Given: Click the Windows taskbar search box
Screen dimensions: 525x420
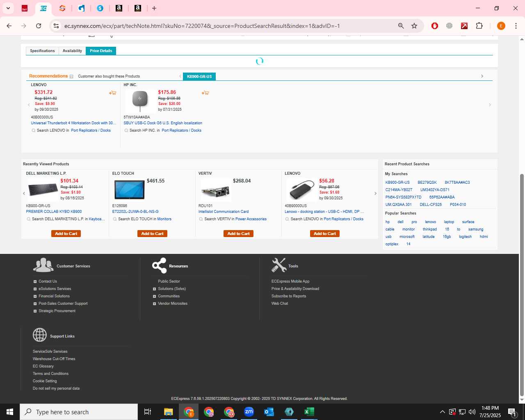Looking at the screenshot, I should pos(79,412).
